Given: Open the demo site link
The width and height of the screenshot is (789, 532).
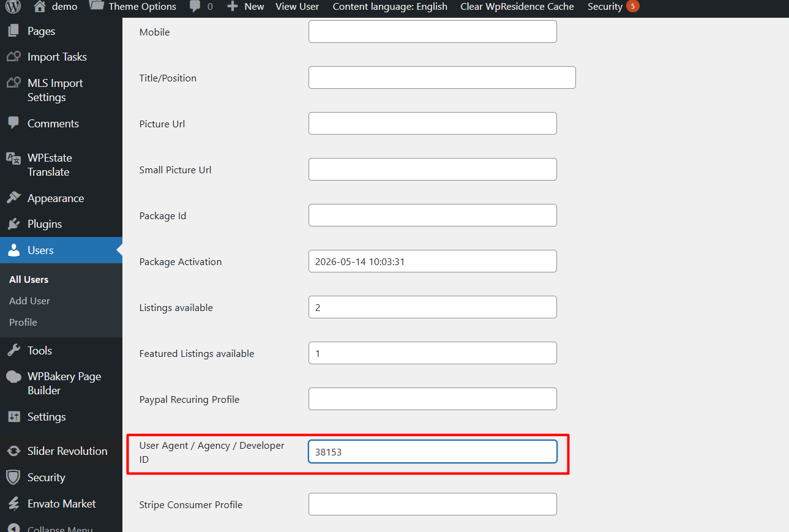Looking at the screenshot, I should pyautogui.click(x=64, y=7).
